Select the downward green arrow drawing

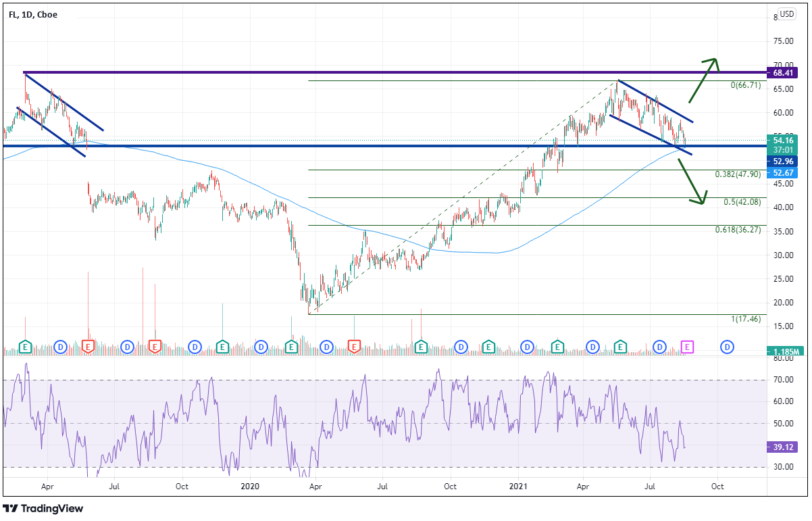(x=692, y=181)
